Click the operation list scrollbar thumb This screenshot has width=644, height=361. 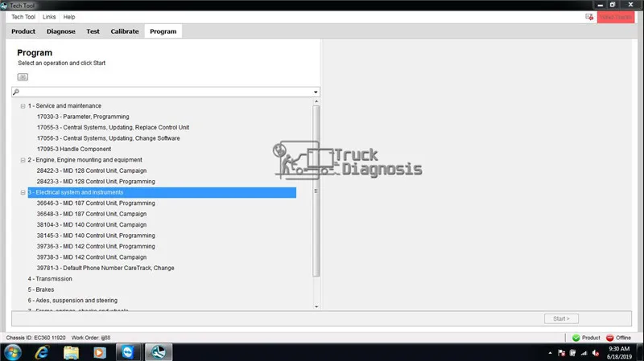click(x=316, y=191)
